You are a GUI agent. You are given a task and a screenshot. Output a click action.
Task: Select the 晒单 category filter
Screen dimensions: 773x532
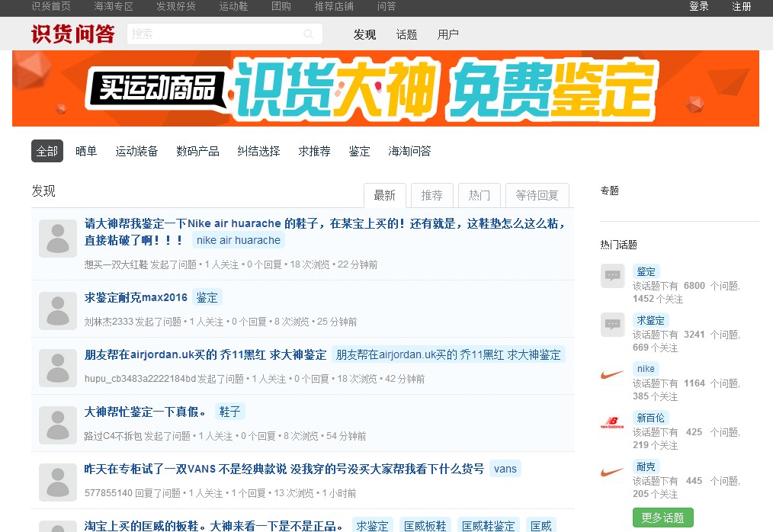(x=86, y=152)
